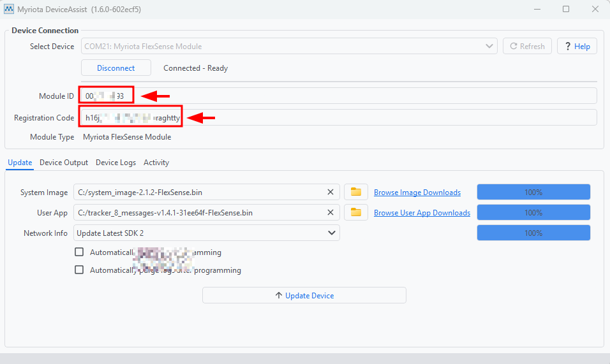Click the Module ID field

pyautogui.click(x=338, y=96)
